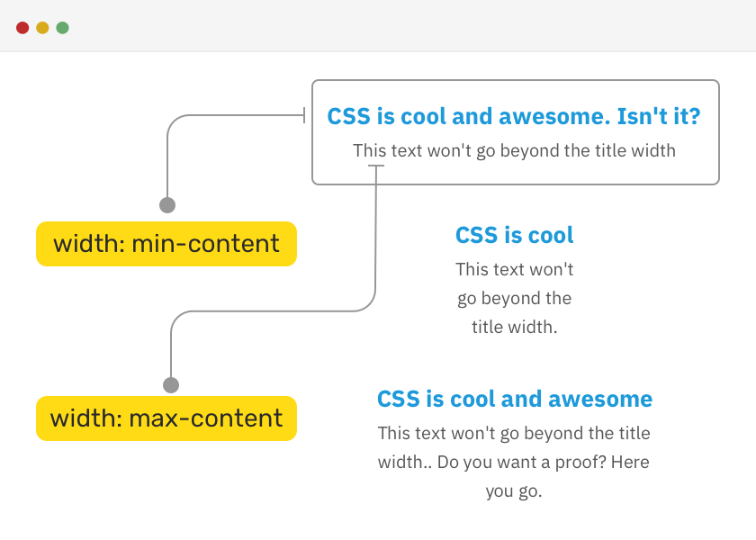756x540 pixels.
Task: Click the T-shaped connector end touching the box edge
Action: pyautogui.click(x=304, y=115)
